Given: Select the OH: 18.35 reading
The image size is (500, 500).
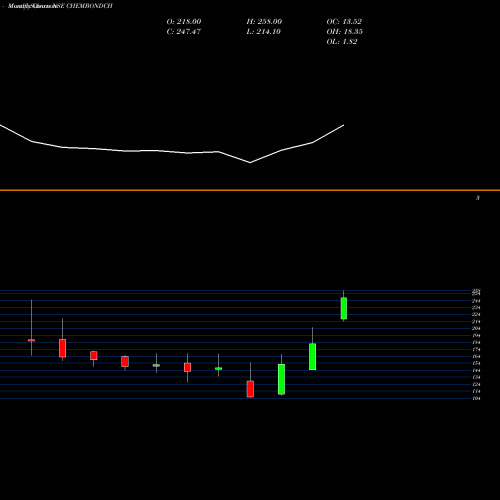Looking at the screenshot, I should pos(344,31).
